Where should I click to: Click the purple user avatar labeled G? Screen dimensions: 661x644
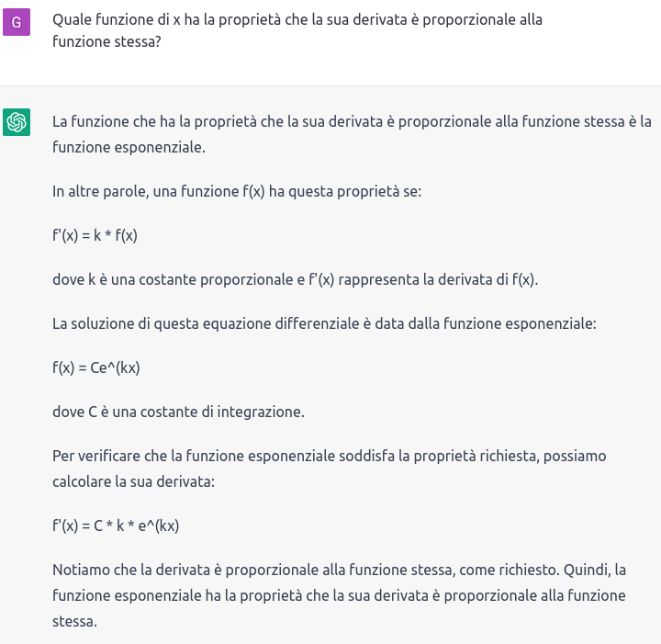click(x=17, y=22)
